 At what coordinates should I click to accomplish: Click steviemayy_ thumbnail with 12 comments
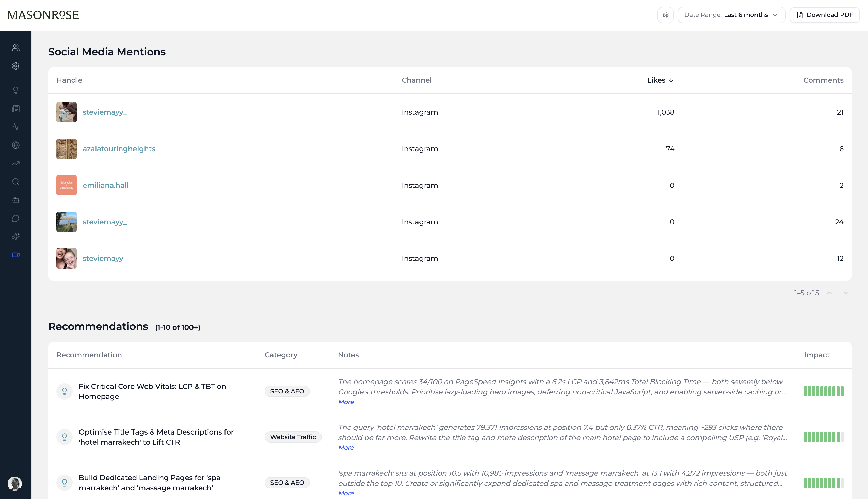click(x=67, y=258)
